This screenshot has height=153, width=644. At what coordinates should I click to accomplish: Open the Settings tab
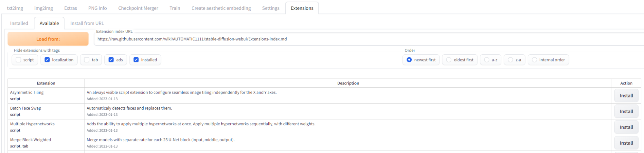click(x=271, y=8)
